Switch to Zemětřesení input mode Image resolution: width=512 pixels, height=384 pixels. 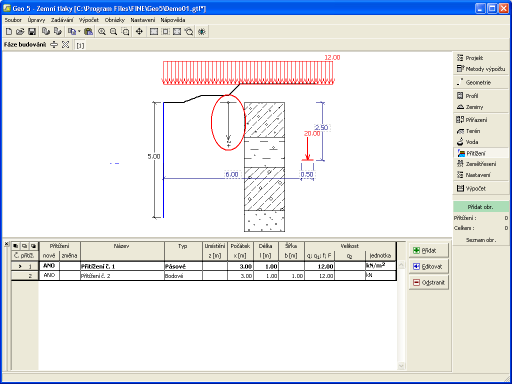coord(481,164)
